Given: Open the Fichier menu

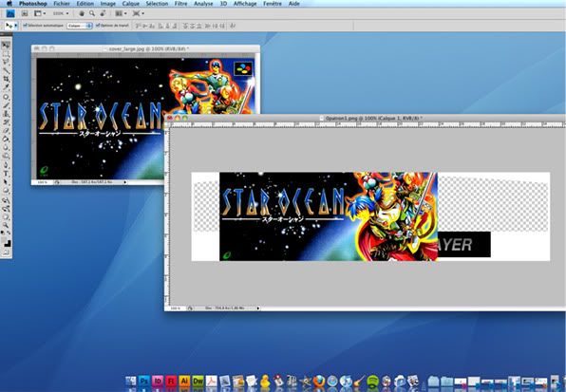Looking at the screenshot, I should [x=62, y=4].
